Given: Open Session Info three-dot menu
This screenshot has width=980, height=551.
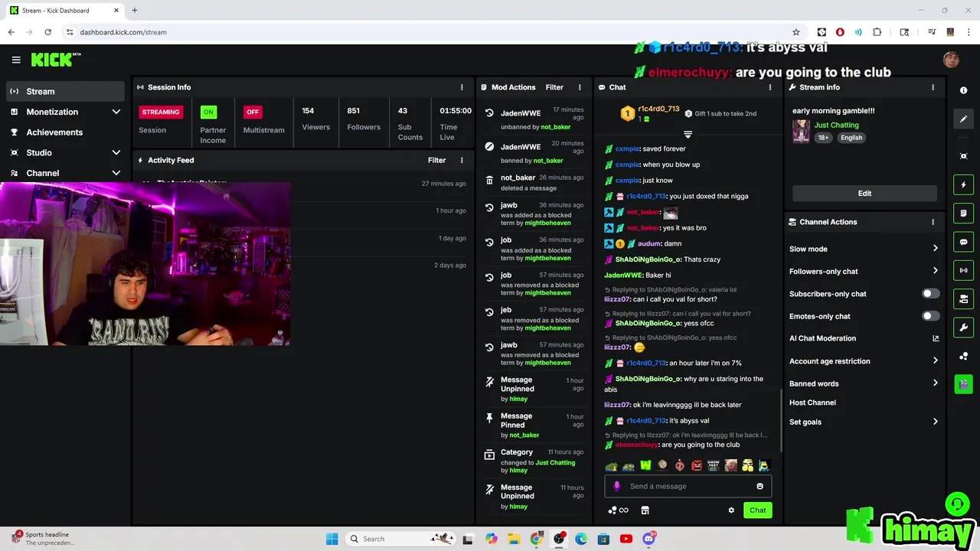Looking at the screenshot, I should (x=462, y=87).
